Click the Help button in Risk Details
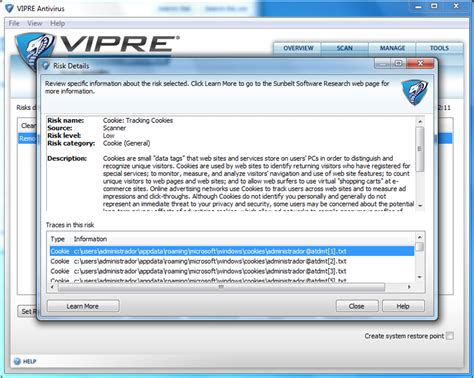This screenshot has width=474, height=378. pos(403,306)
